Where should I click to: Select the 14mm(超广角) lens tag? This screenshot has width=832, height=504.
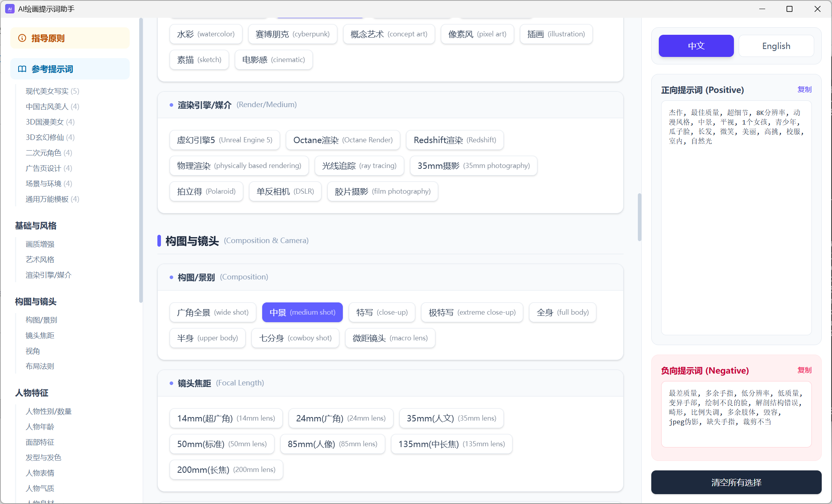point(226,418)
